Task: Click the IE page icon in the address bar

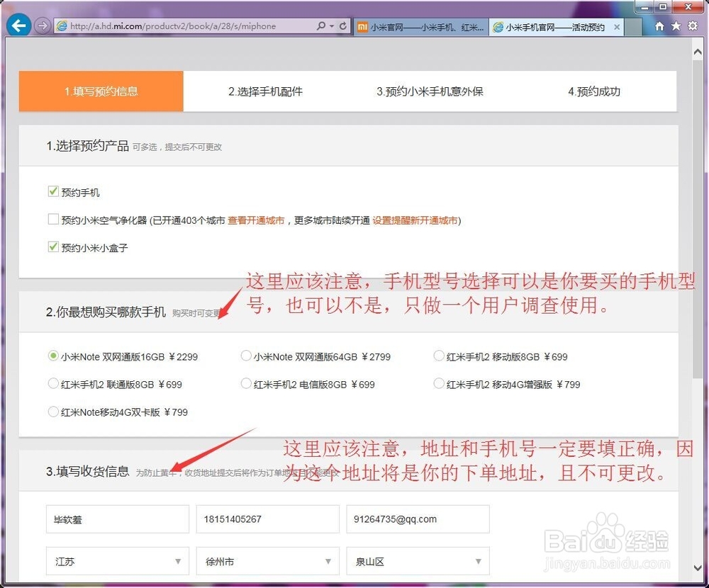Action: click(x=62, y=26)
